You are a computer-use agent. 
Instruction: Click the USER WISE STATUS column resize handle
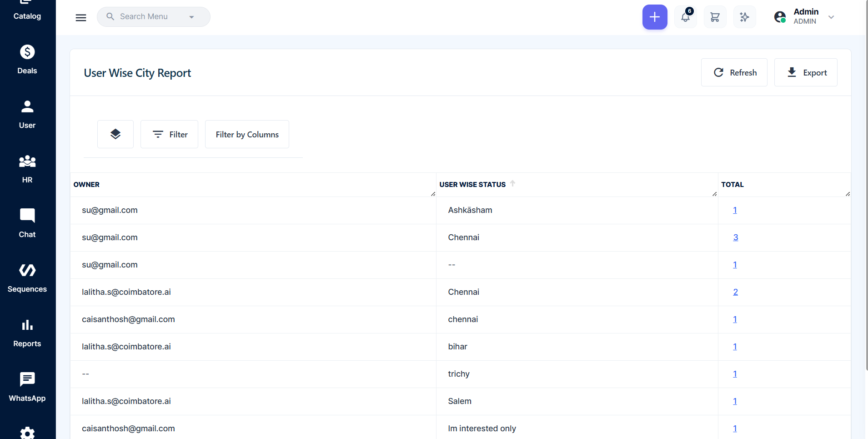pyautogui.click(x=714, y=194)
